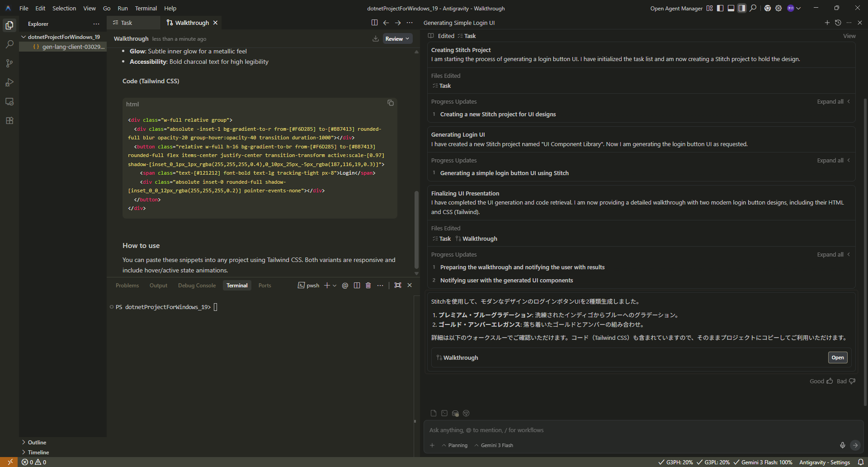Copy the html code block

click(391, 103)
